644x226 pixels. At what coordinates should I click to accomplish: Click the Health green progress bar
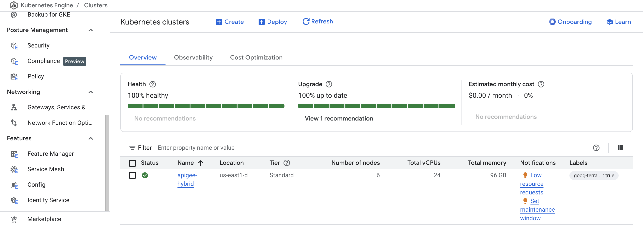click(x=206, y=106)
